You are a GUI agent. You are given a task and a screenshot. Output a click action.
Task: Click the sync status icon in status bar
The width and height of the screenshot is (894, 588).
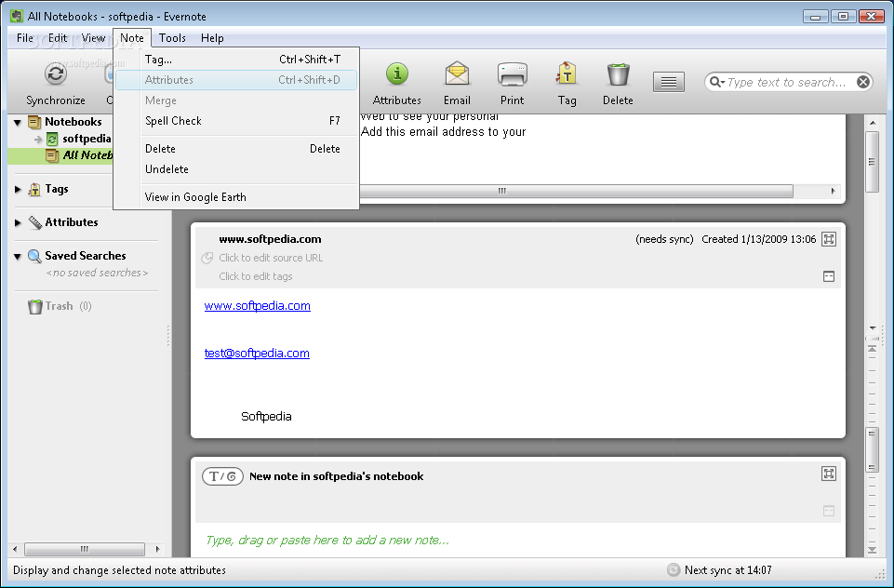click(x=674, y=569)
